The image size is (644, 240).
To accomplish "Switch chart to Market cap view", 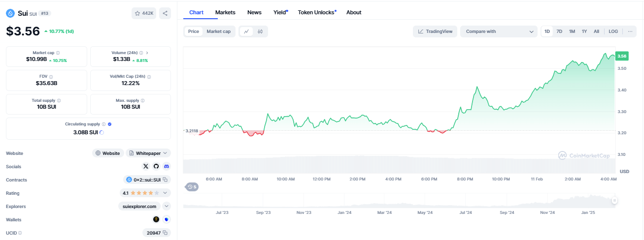I will point(218,31).
